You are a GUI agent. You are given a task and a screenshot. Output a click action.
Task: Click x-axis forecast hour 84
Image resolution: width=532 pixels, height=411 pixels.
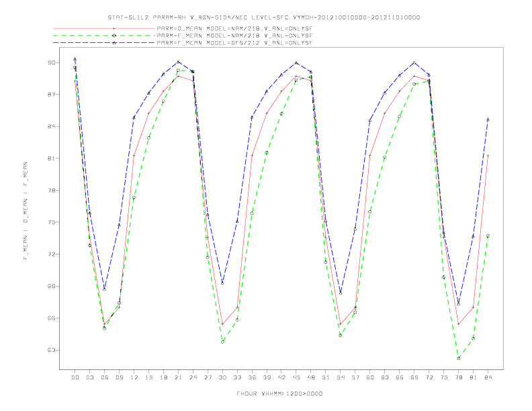(x=488, y=377)
